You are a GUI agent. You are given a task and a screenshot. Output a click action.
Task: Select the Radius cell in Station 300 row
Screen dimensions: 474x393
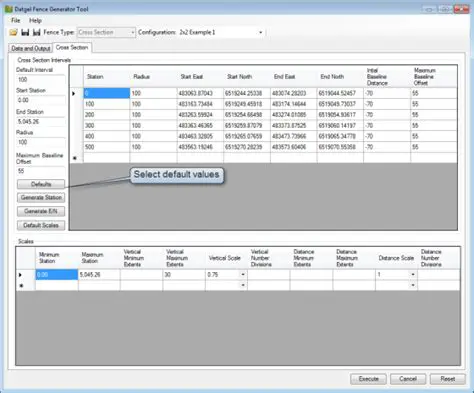154,126
